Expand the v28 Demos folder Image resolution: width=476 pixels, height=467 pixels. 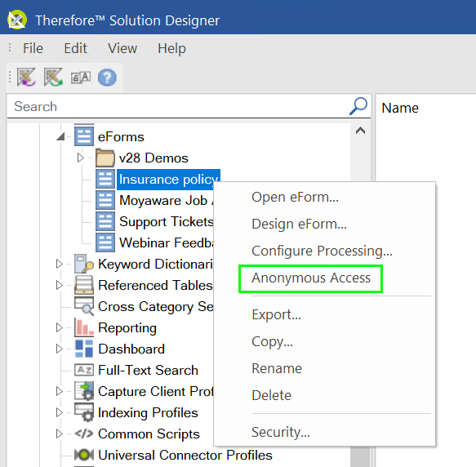[81, 158]
